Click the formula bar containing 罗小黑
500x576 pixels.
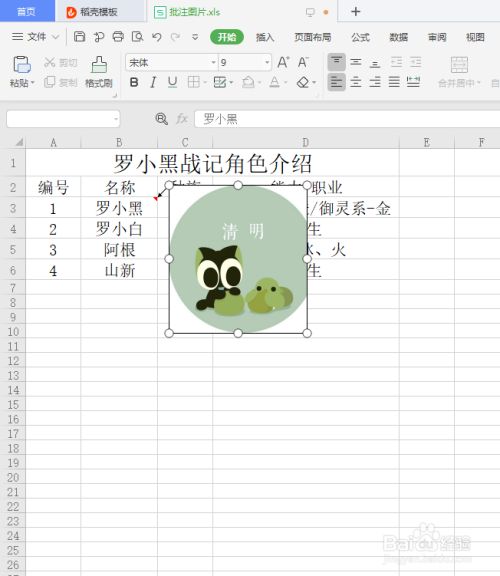click(x=347, y=119)
